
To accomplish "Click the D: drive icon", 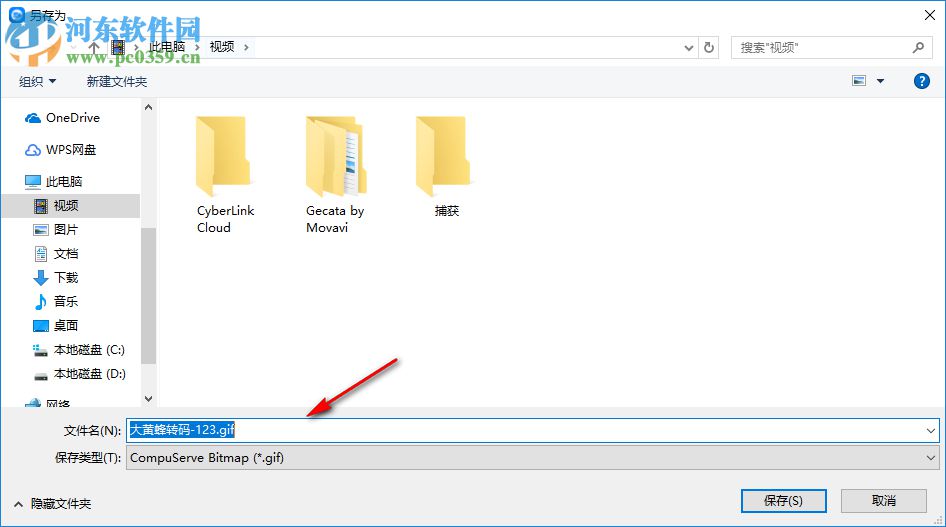I will coord(40,376).
